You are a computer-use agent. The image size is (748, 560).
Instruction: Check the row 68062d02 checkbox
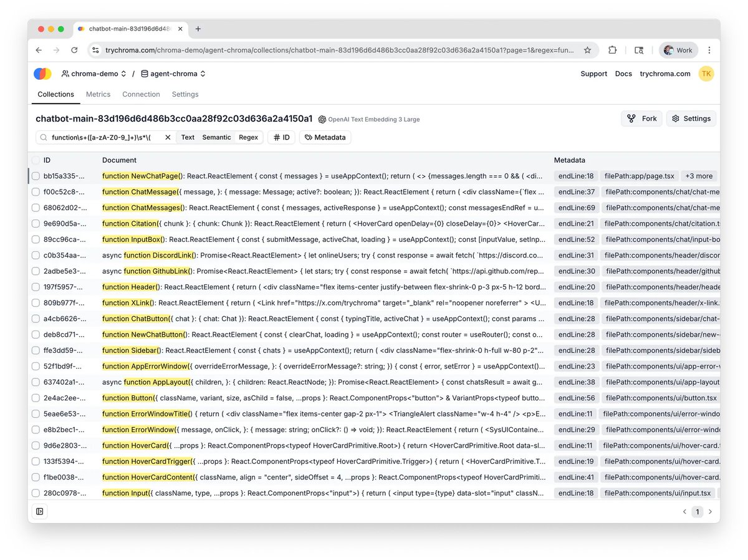36,208
